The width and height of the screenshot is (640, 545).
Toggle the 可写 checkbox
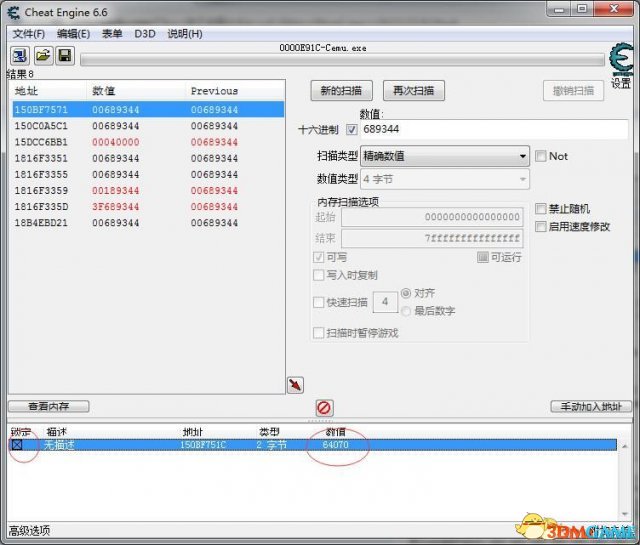[318, 257]
